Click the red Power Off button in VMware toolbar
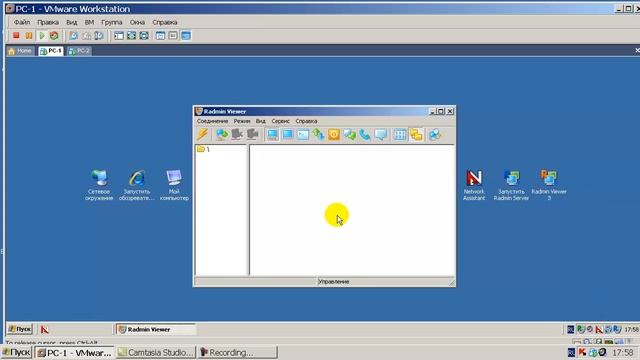The height and width of the screenshot is (360, 640). coord(16,36)
